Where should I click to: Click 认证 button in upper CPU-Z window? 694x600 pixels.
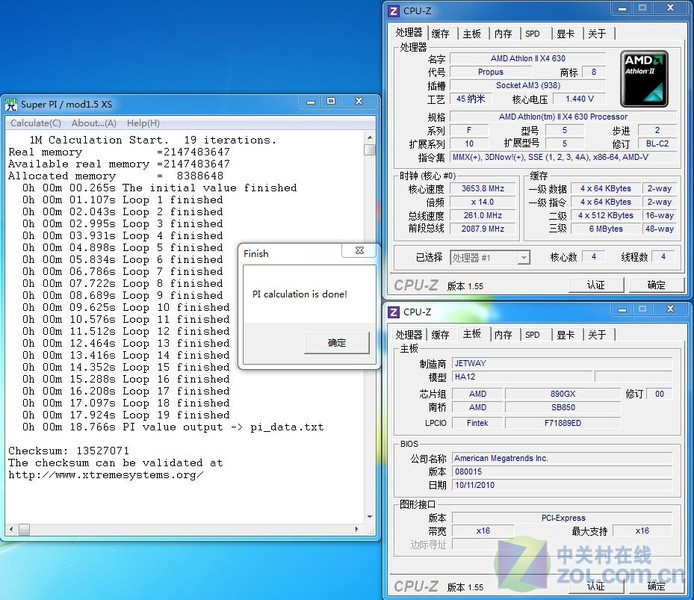click(x=596, y=285)
